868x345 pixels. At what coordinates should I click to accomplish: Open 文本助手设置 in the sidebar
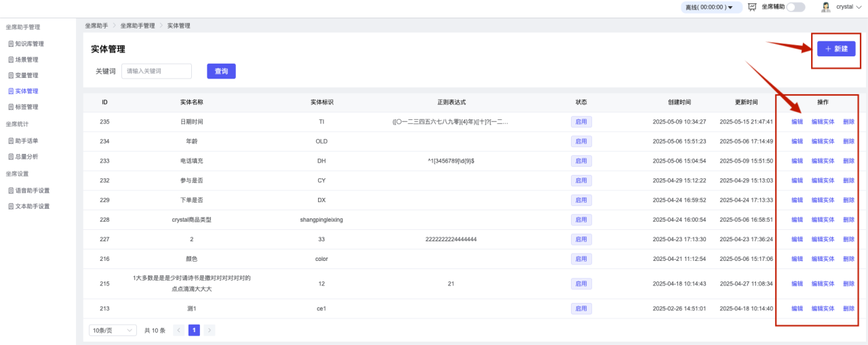pos(32,206)
